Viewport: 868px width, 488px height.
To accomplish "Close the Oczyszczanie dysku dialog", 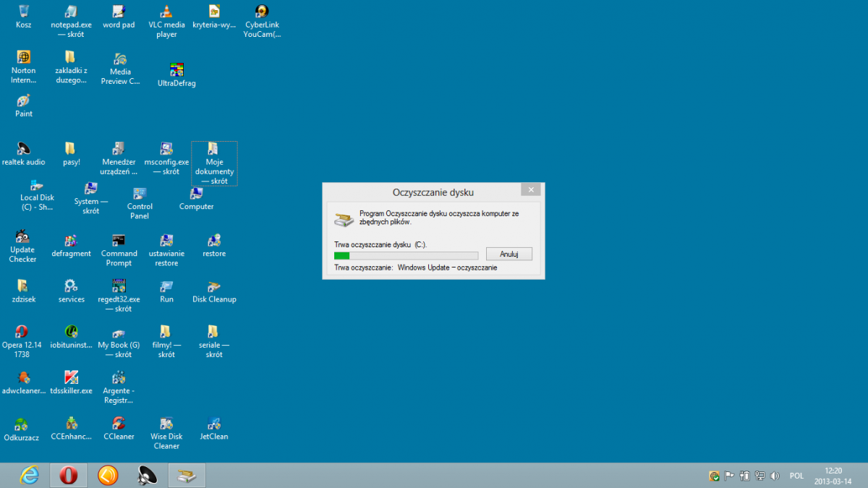I will coord(531,189).
